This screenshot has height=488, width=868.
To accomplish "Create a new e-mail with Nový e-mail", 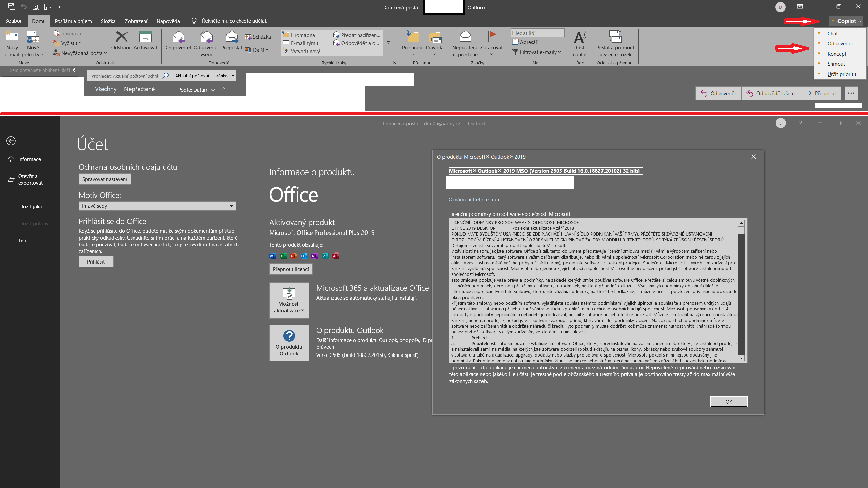I will tap(12, 44).
